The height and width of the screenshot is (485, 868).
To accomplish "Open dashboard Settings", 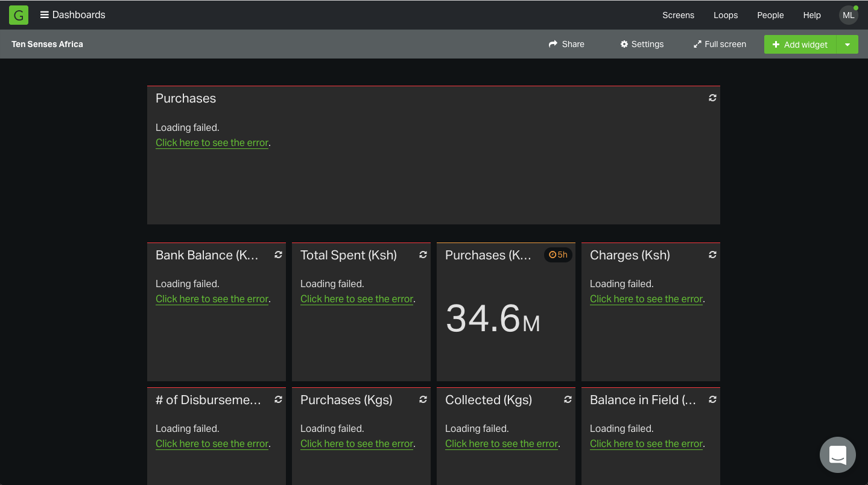I will click(642, 44).
